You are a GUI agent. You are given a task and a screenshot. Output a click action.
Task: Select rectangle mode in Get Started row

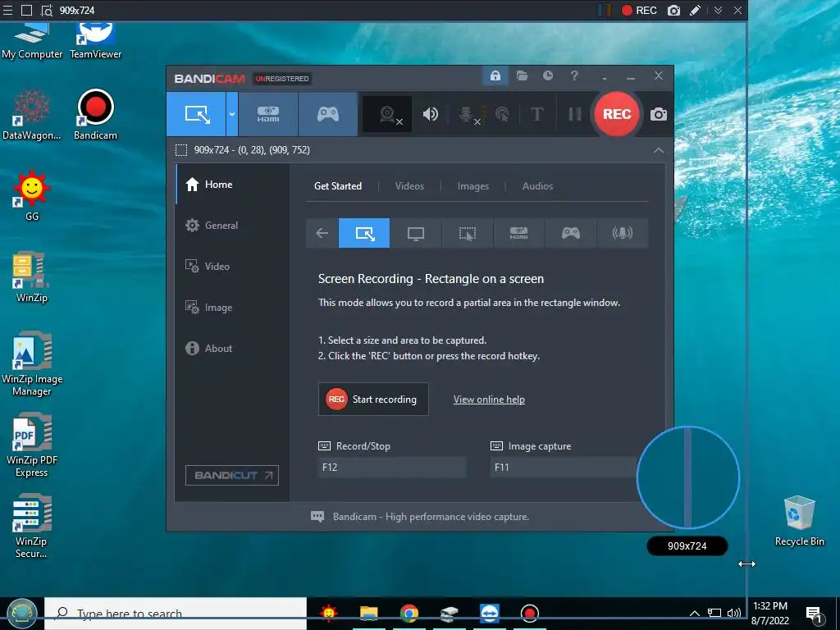pos(364,233)
